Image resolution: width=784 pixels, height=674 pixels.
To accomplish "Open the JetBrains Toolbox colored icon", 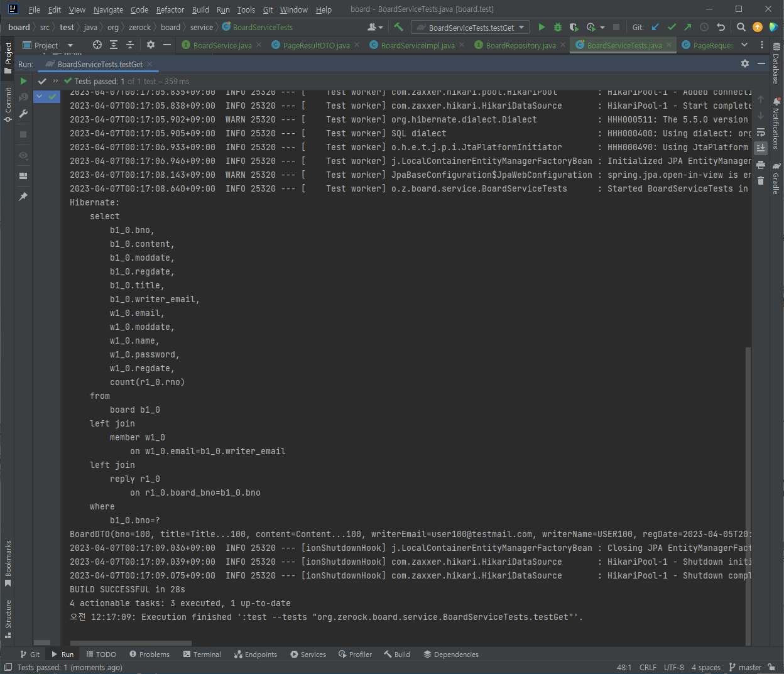I will [x=774, y=27].
